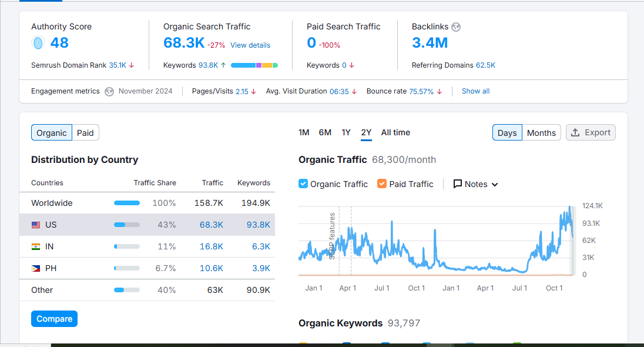Select the 1Y time range tab
644x347 pixels.
tap(346, 132)
